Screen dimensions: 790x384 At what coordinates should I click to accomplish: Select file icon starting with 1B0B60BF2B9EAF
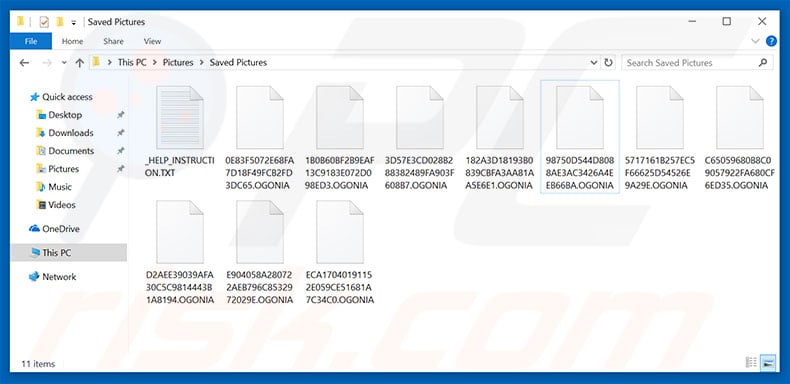click(340, 117)
